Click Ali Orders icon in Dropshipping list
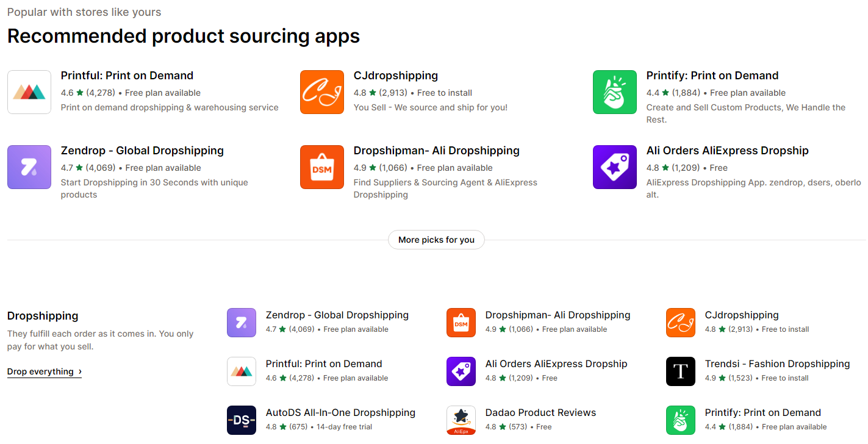868x444 pixels. click(x=461, y=371)
